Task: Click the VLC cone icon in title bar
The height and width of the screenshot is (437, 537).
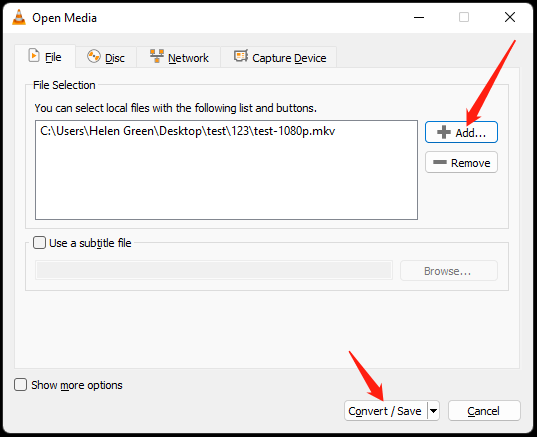Action: click(19, 17)
